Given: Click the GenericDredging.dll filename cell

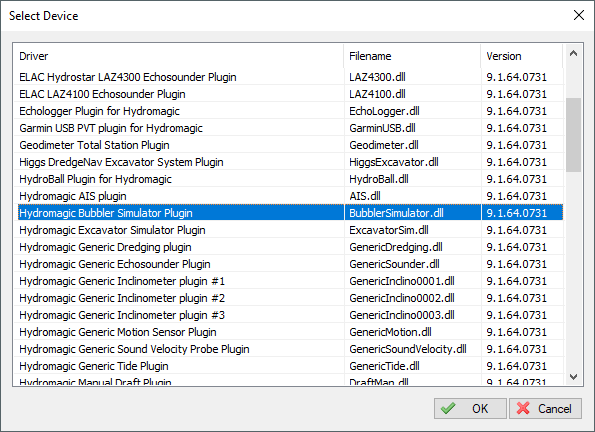Looking at the screenshot, I should (412, 247).
